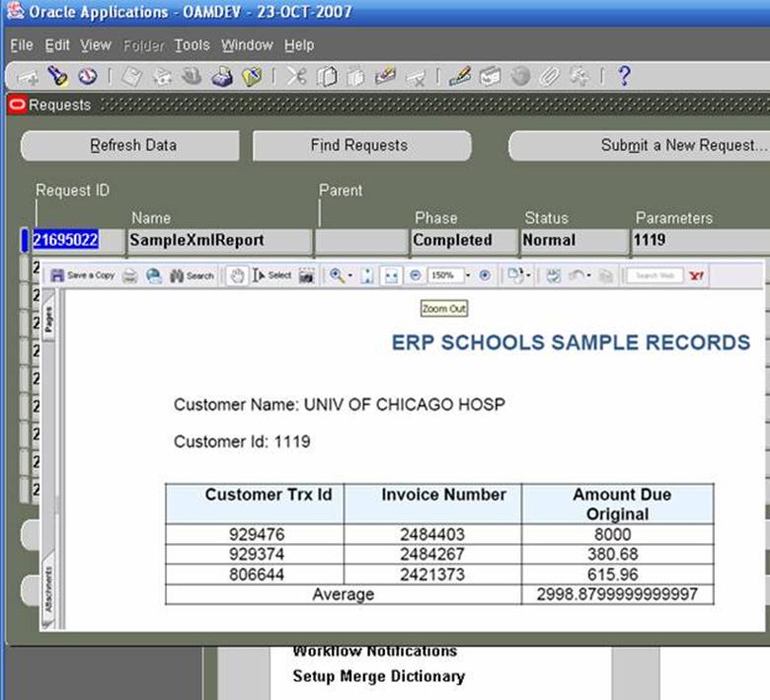Open dropdown arrow next to rotate page icon

coord(528,275)
